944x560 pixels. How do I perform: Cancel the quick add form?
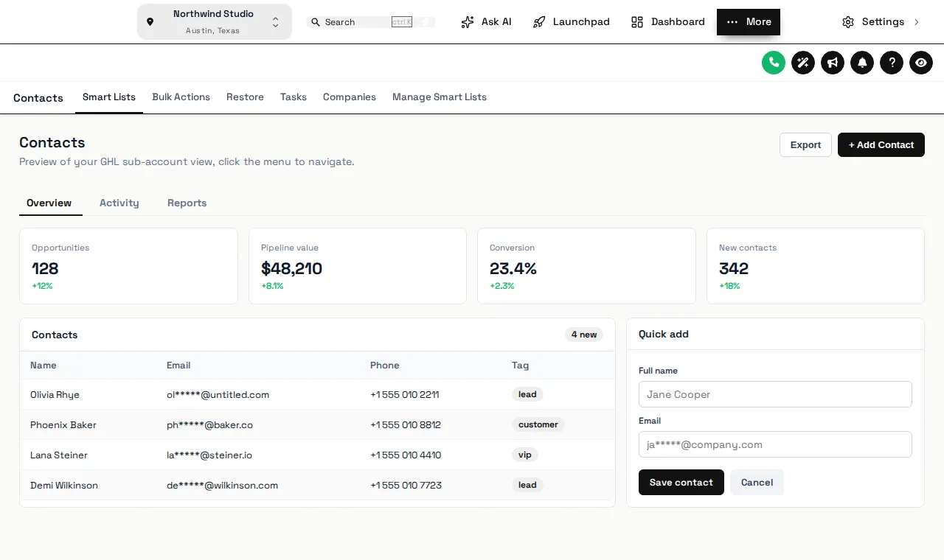click(757, 483)
